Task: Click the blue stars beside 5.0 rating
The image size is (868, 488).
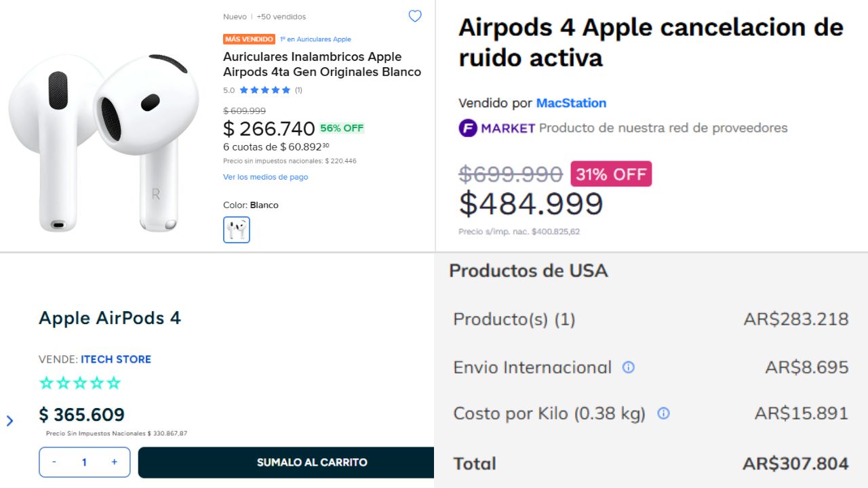Action: 265,90
